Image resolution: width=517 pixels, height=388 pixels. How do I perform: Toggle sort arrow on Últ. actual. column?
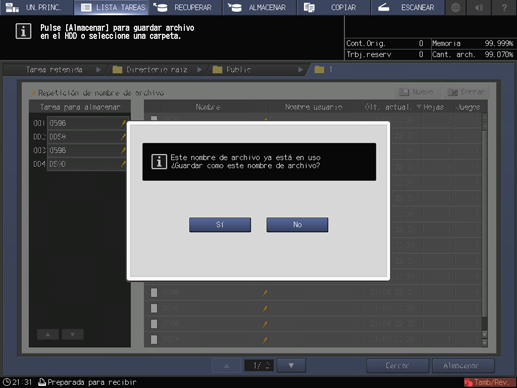(419, 107)
